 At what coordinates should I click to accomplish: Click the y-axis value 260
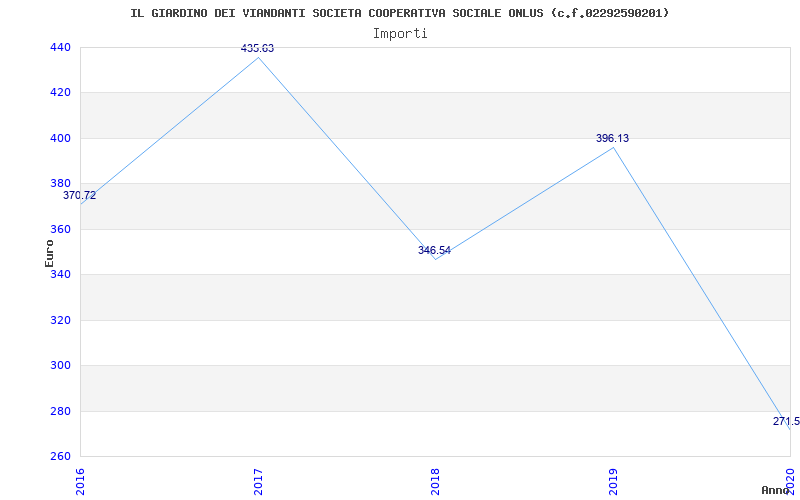(60, 457)
